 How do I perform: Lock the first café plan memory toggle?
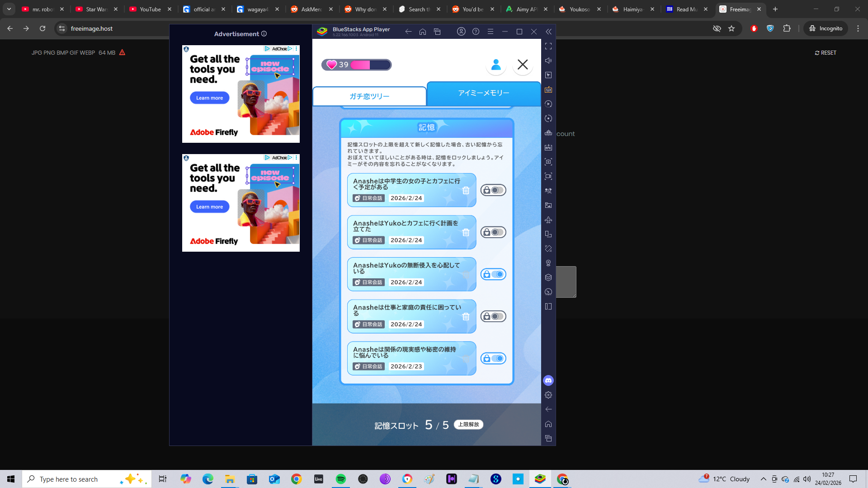493,190
